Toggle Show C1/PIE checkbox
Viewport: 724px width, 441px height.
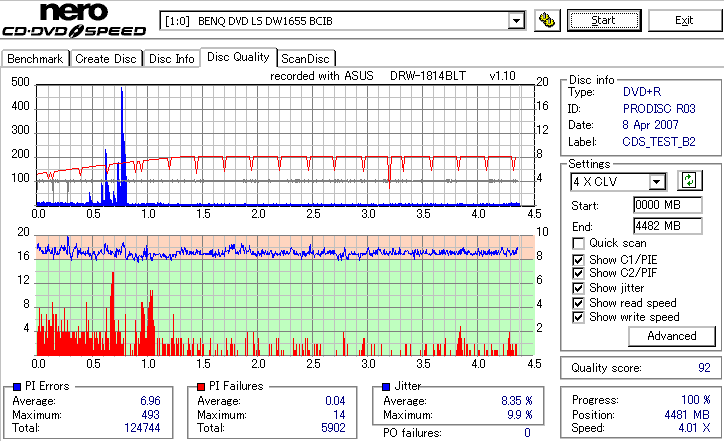pyautogui.click(x=578, y=260)
